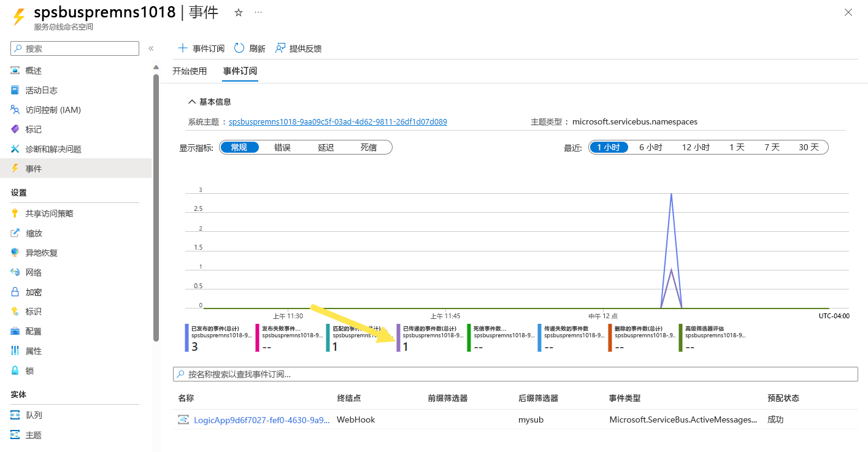Click the 事件 lightning icon in sidebar
The image size is (868, 452).
15,169
